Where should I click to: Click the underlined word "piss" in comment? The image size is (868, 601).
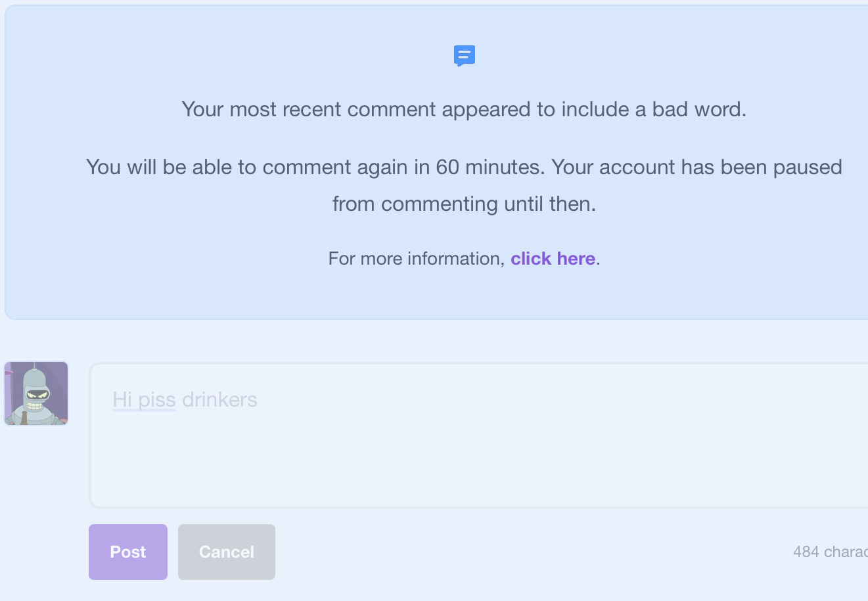157,400
